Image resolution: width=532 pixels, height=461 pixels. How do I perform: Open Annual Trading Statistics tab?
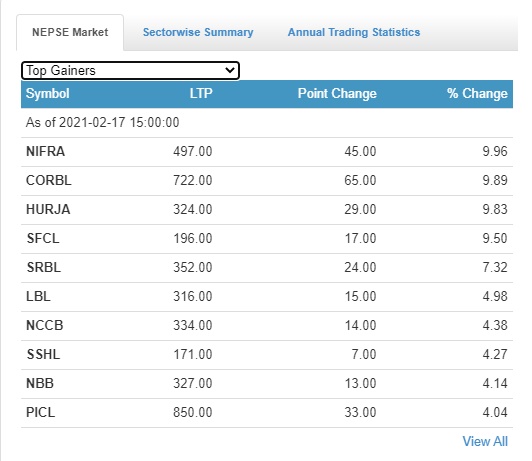pos(354,32)
